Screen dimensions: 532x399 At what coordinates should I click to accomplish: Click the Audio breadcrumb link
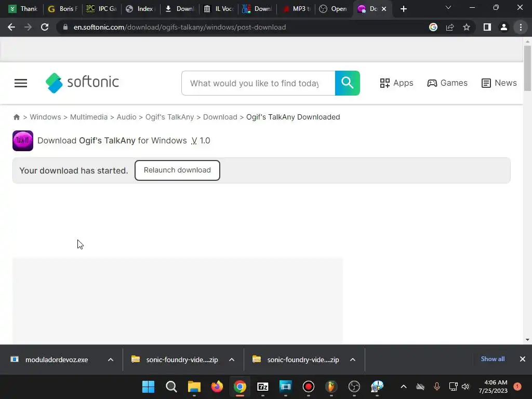point(127,117)
